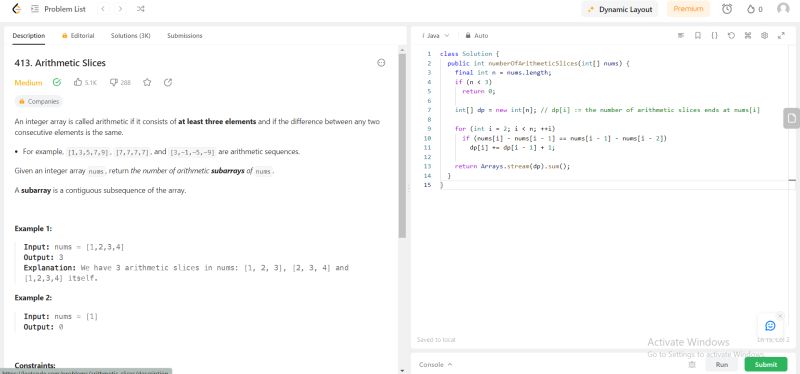Open the editor settings gear icon
Image resolution: width=800 pixels, height=374 pixels.
[x=764, y=36]
